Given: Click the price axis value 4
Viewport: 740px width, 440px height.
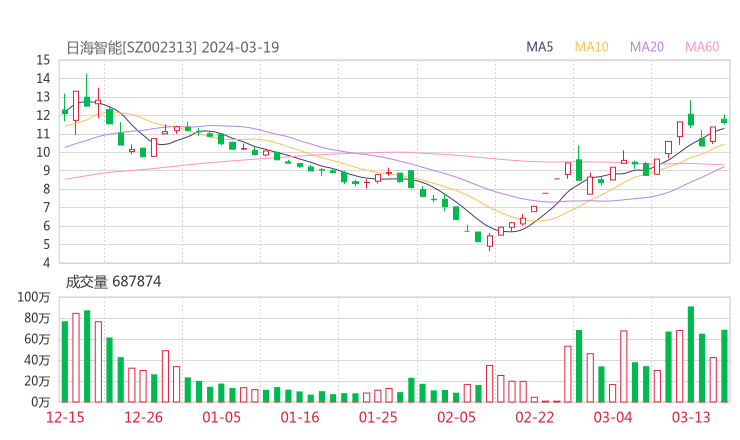Looking at the screenshot, I should pos(46,263).
